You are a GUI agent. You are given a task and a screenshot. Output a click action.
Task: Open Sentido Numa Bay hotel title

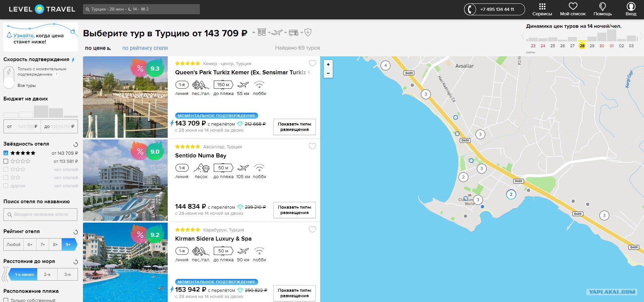[x=201, y=155]
